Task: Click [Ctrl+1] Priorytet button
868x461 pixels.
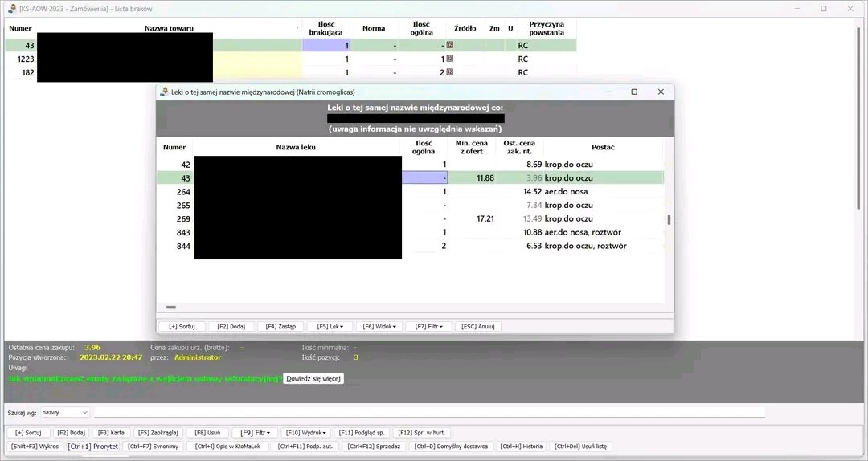Action: [93, 446]
